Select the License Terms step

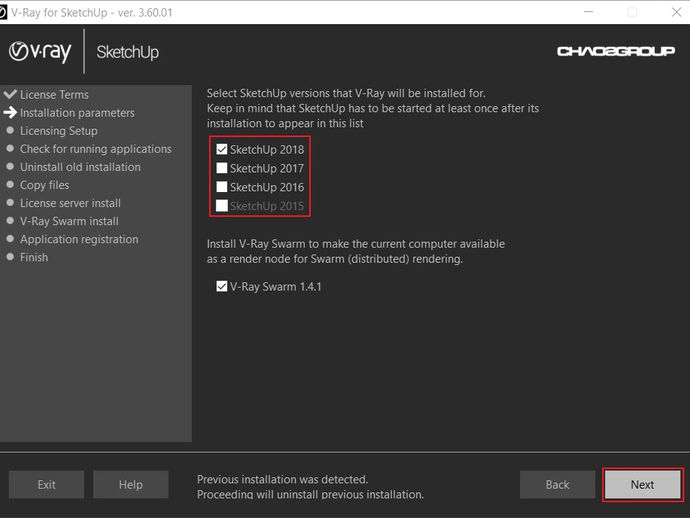point(54,95)
